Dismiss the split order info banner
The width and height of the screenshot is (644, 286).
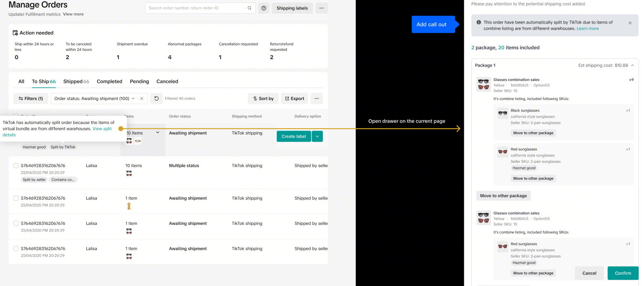630,23
